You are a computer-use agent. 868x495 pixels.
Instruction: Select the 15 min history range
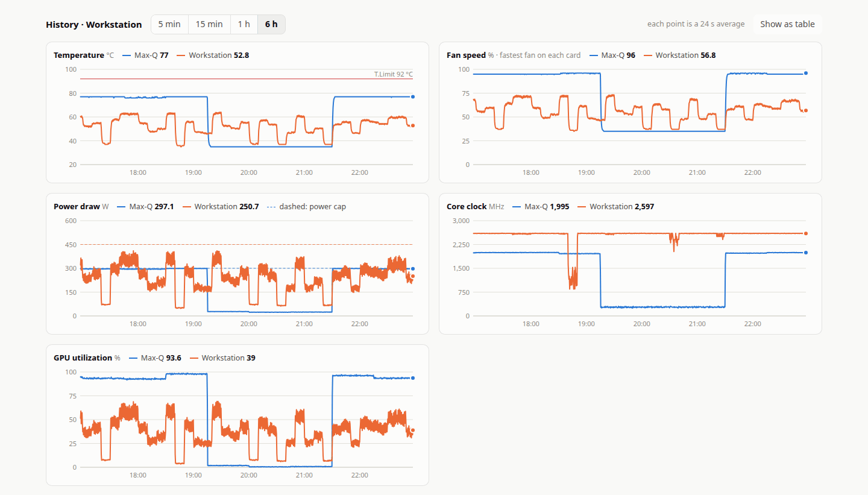coord(209,24)
